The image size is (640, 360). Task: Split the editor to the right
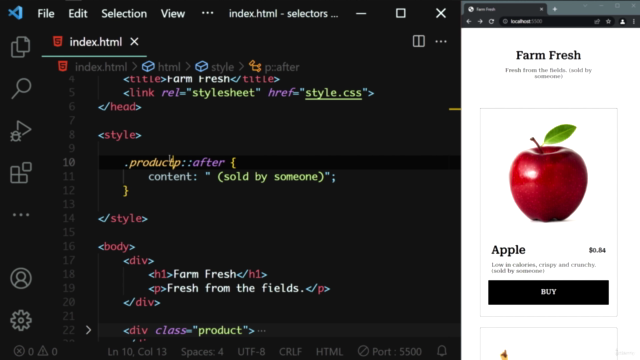pos(418,41)
